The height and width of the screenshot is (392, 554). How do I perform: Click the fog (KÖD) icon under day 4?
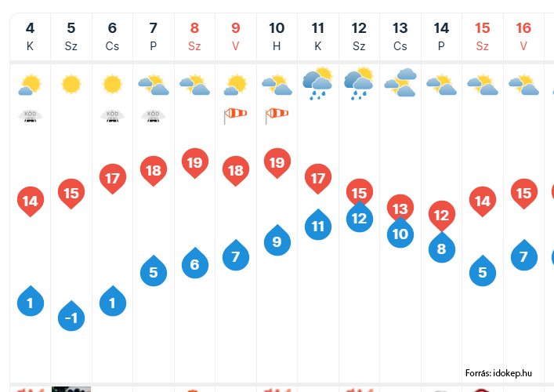(30, 115)
